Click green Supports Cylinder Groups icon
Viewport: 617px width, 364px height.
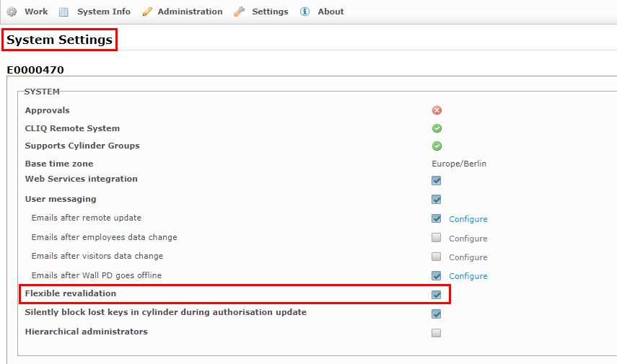(437, 146)
